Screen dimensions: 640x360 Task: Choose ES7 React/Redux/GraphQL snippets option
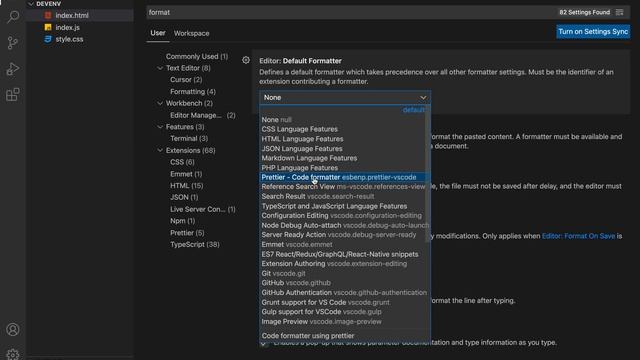point(343,254)
